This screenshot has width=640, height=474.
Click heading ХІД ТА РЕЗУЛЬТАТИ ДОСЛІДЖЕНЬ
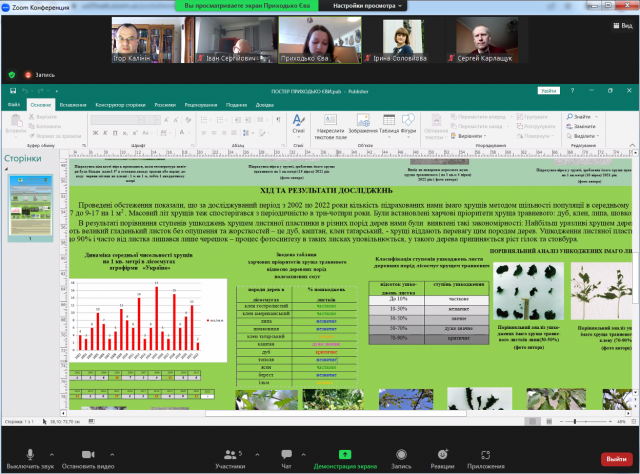(326, 191)
